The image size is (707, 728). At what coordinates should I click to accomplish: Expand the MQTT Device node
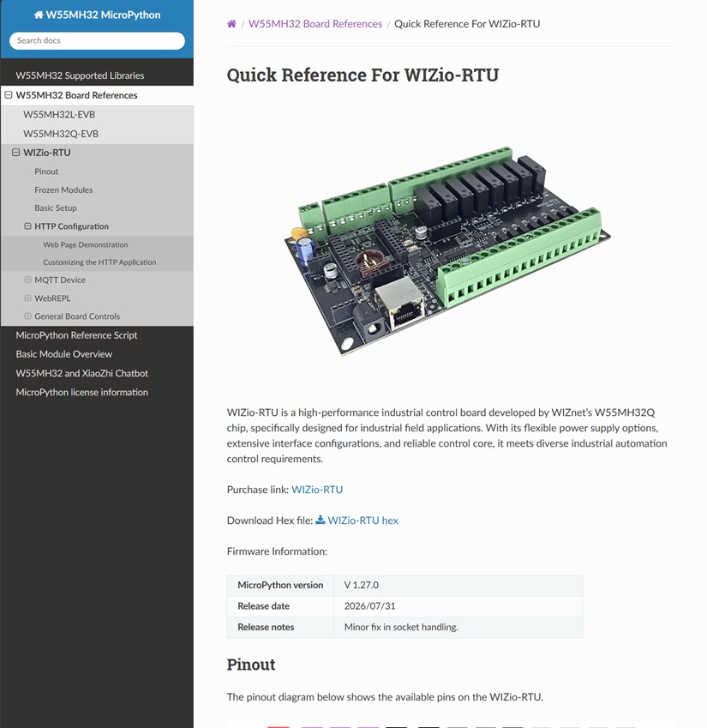pyautogui.click(x=27, y=280)
